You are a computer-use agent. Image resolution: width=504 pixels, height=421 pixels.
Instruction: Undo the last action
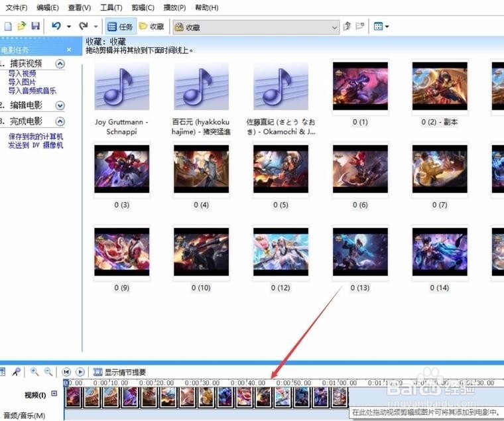[x=56, y=26]
